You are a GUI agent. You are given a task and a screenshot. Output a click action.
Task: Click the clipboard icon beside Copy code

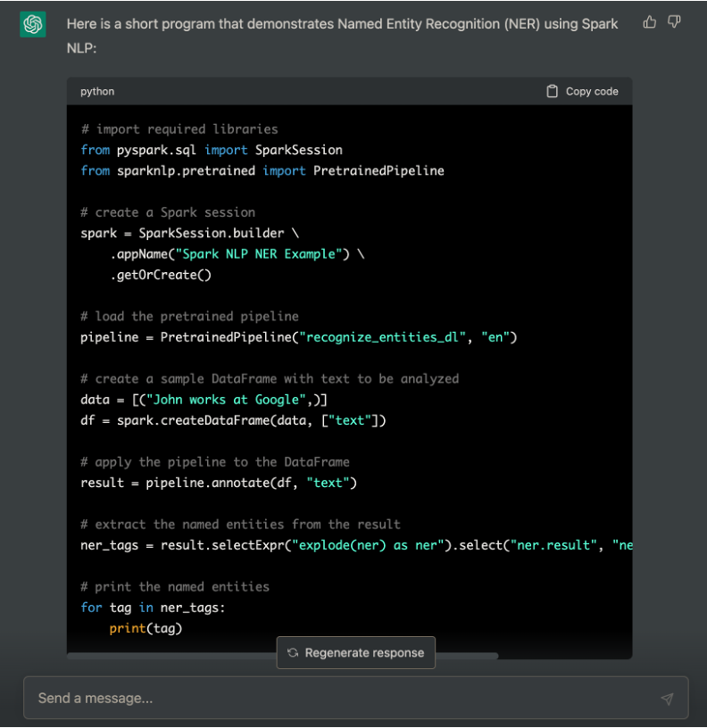pyautogui.click(x=552, y=92)
